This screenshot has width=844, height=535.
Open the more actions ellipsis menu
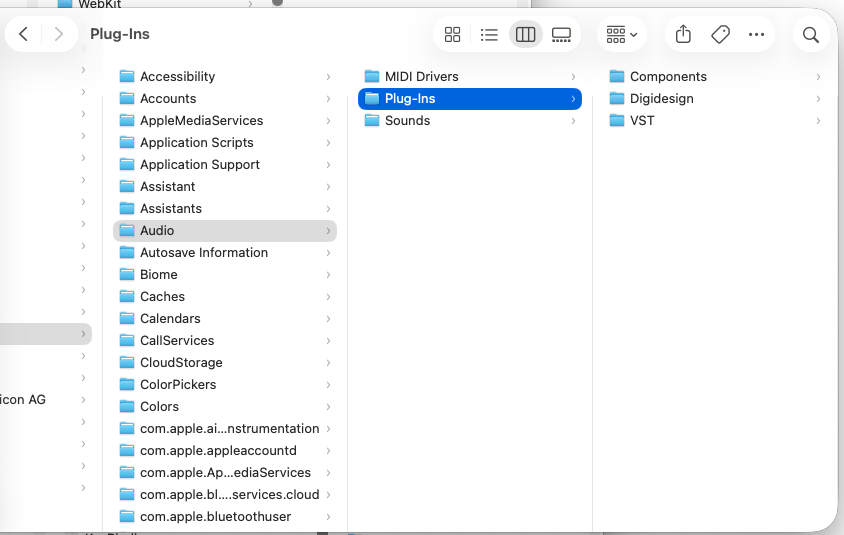pyautogui.click(x=756, y=34)
